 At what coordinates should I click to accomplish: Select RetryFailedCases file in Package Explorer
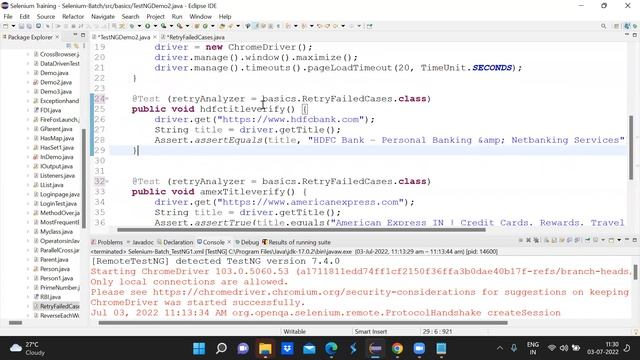pos(56,306)
